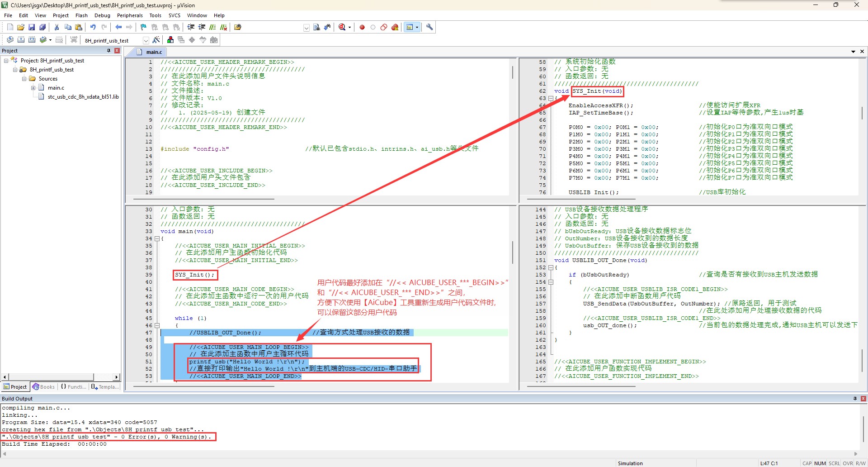868x467 pixels.
Task: Open the target selection dropdown 8H_printf_usb_test
Action: [146, 41]
